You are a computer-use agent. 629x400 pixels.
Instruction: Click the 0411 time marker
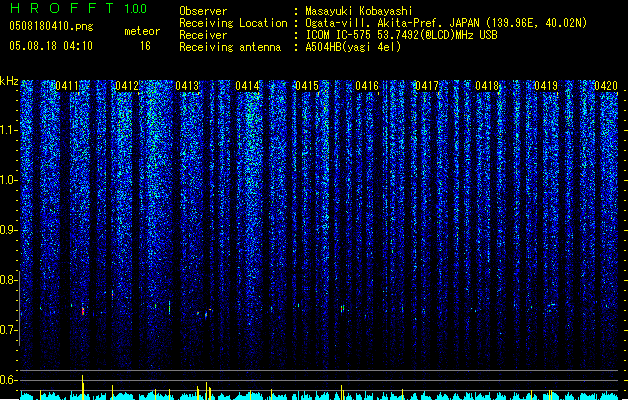67,86
